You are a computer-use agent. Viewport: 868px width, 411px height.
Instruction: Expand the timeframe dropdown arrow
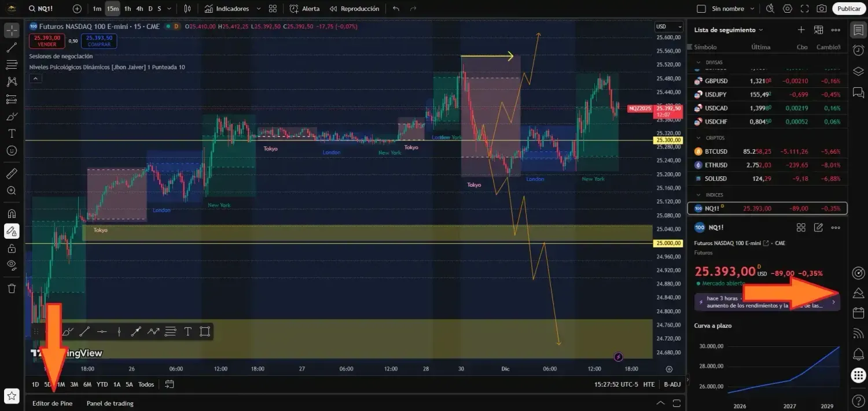click(168, 9)
